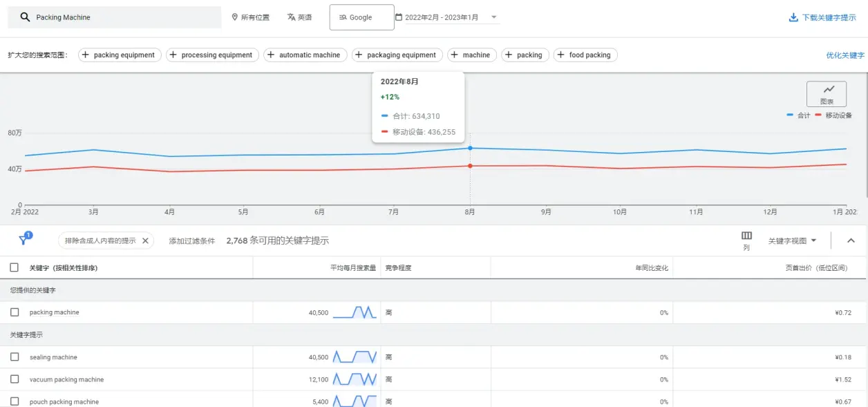
Task: Select the pouch packing machine keyword text
Action: point(64,401)
